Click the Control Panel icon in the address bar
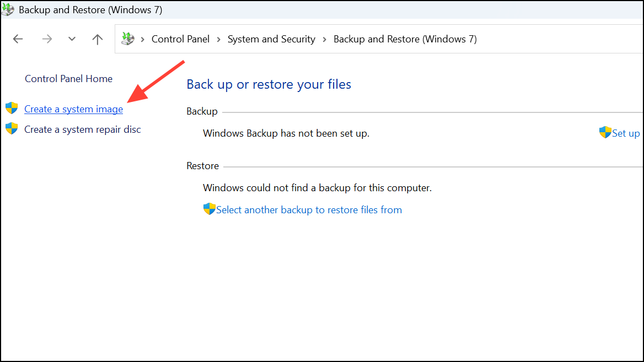 127,39
